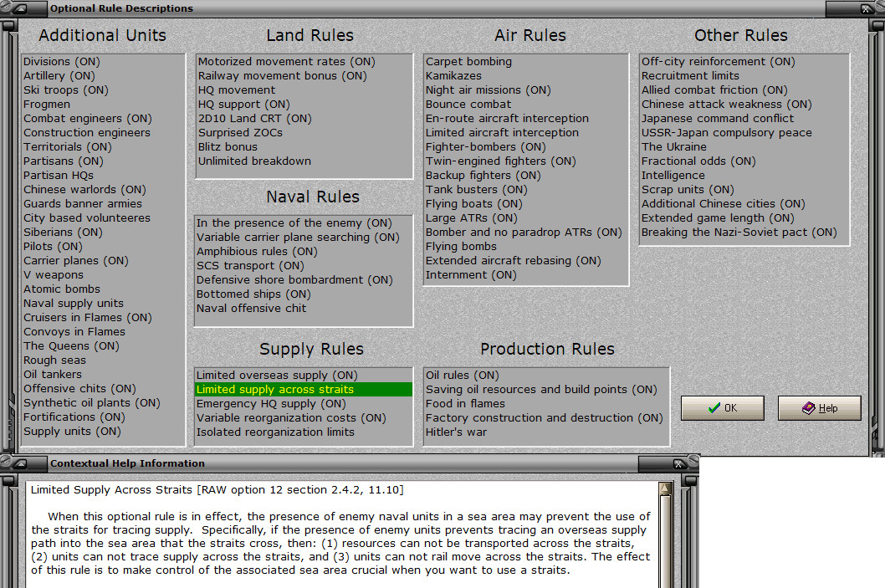This screenshot has width=885, height=588.
Task: Disable the Divisions additional unit rule
Action: (61, 61)
